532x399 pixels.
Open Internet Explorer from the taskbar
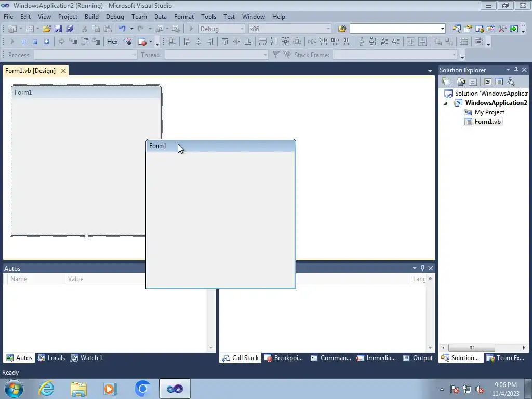(46, 389)
